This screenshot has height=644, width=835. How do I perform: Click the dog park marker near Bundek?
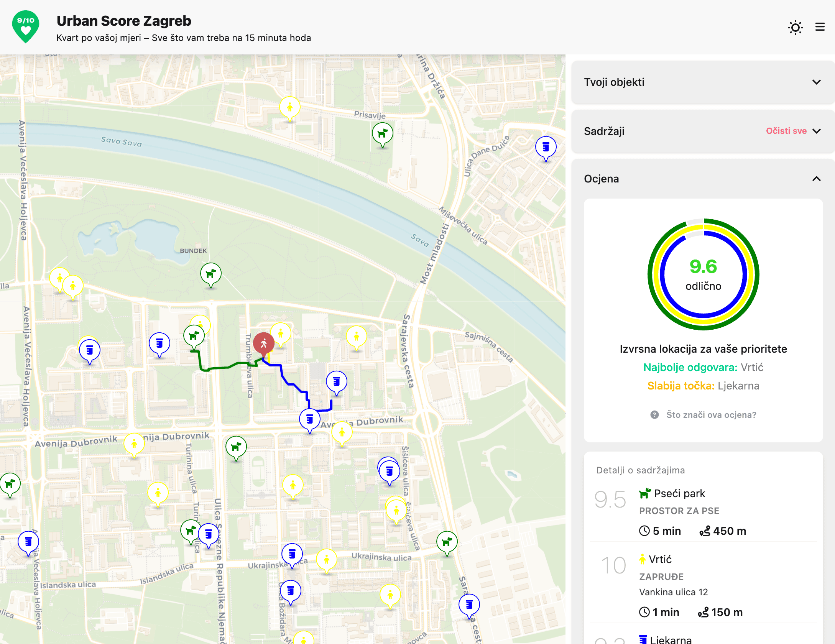[210, 274]
